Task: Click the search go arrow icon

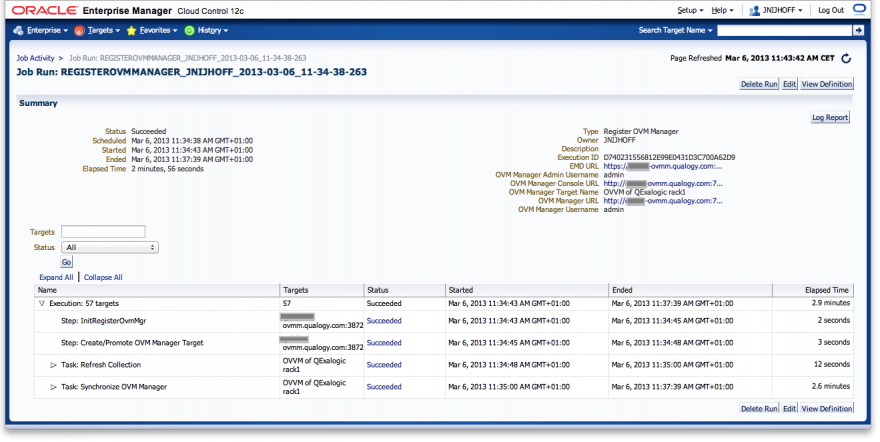Action: coord(858,30)
